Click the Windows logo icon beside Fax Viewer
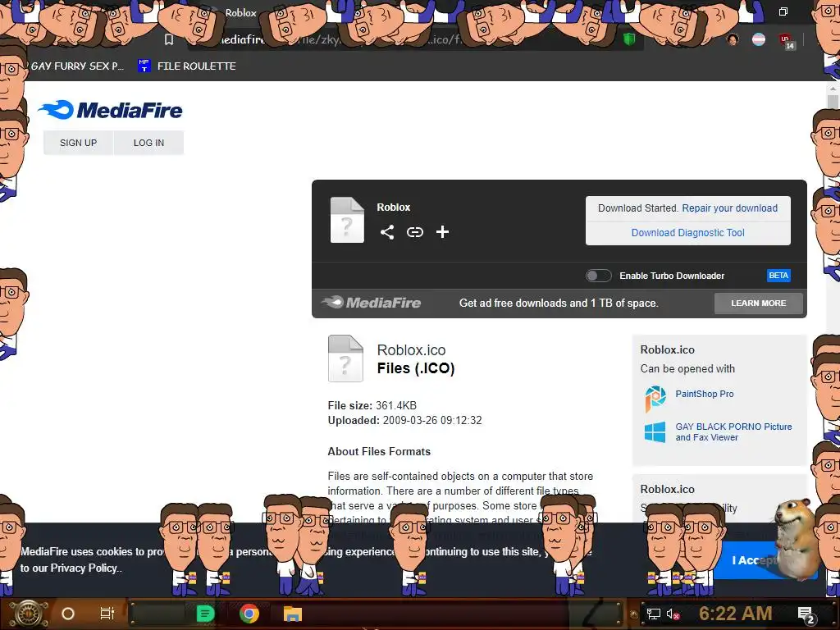The height and width of the screenshot is (630, 840). coord(655,431)
